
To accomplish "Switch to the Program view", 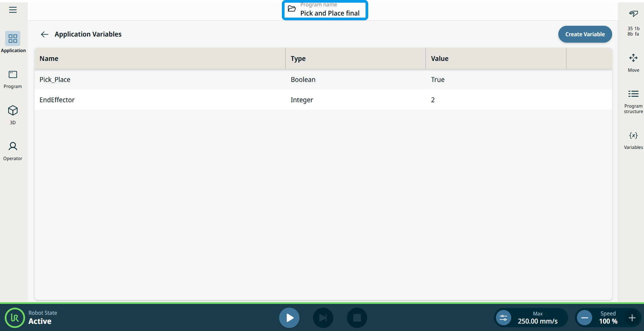I will click(13, 79).
